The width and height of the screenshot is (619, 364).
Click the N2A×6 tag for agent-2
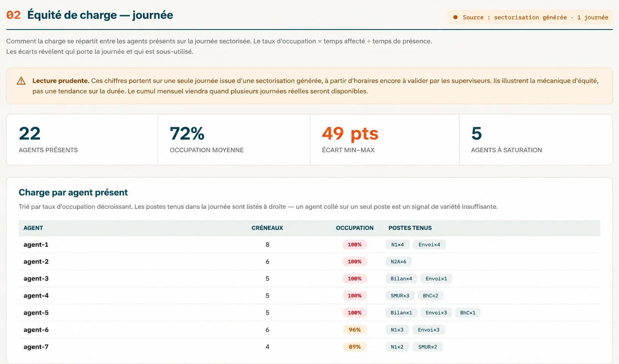click(399, 261)
